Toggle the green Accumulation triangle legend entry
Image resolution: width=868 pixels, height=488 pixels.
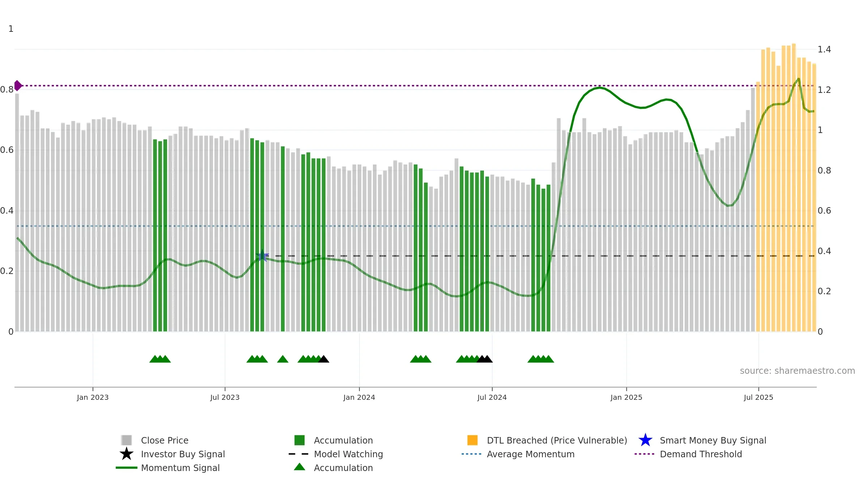[x=299, y=467]
